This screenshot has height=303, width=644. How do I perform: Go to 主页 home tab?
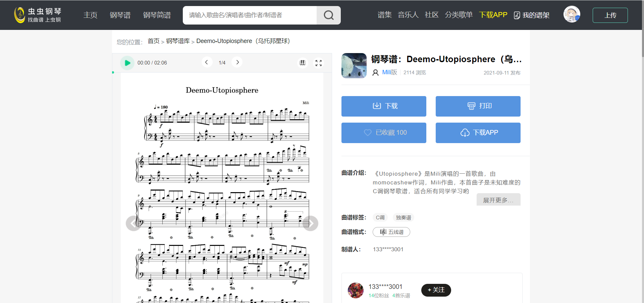tap(91, 15)
